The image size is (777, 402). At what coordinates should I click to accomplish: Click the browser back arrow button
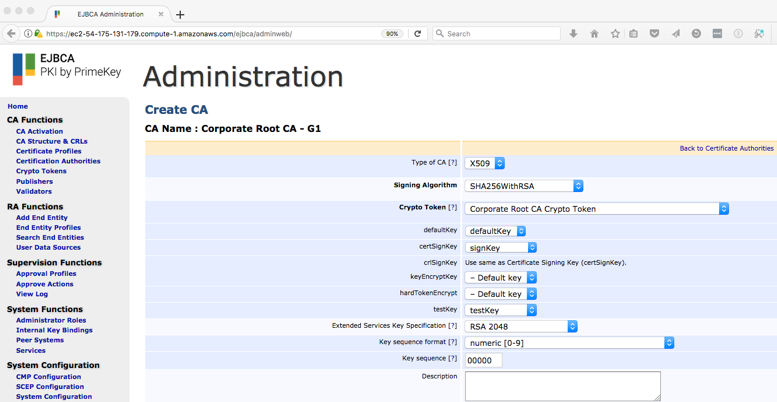tap(12, 33)
